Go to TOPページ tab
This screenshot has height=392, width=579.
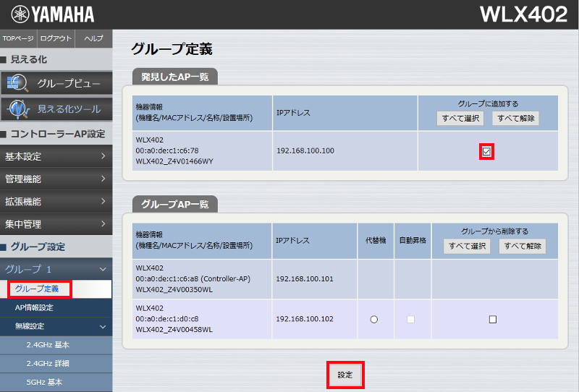[x=18, y=38]
